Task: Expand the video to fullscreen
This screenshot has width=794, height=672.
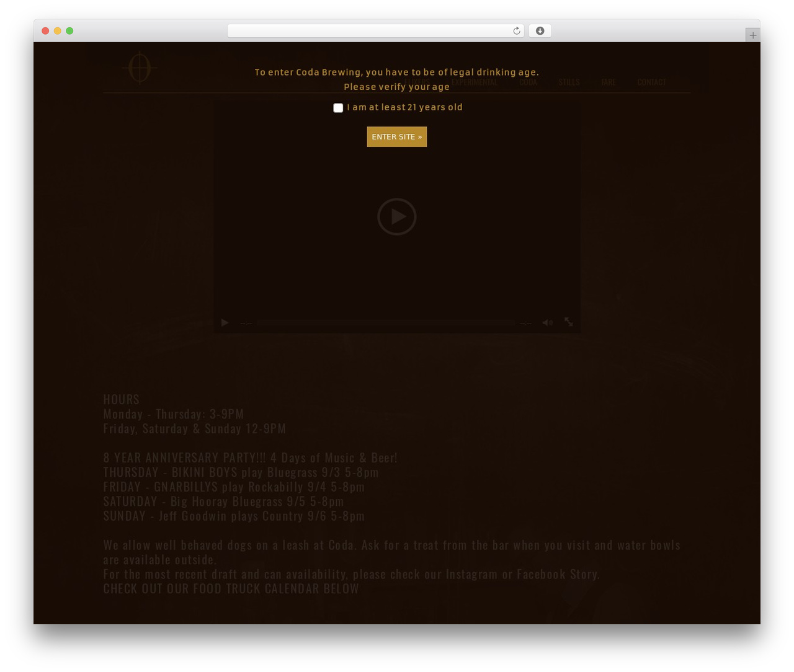Action: pyautogui.click(x=569, y=322)
